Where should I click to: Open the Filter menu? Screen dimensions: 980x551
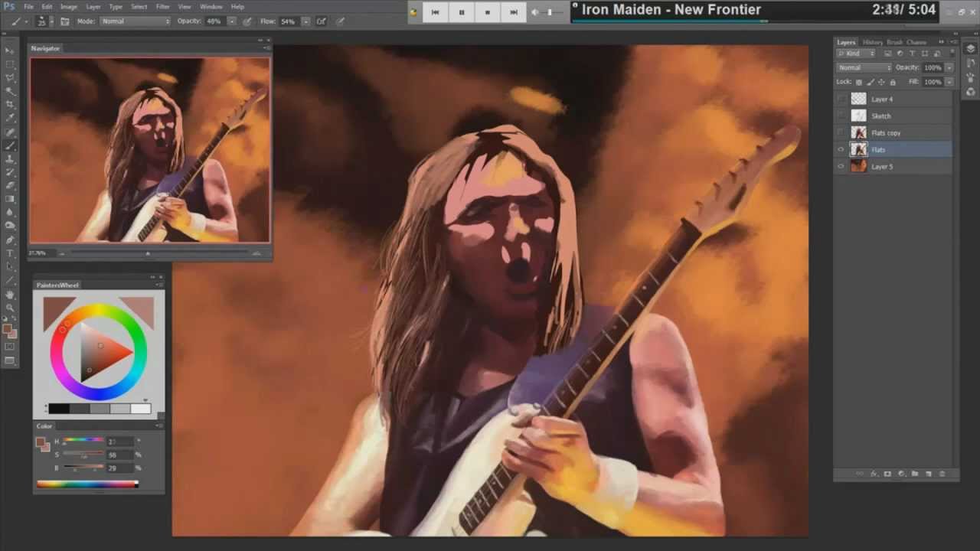[x=163, y=7]
